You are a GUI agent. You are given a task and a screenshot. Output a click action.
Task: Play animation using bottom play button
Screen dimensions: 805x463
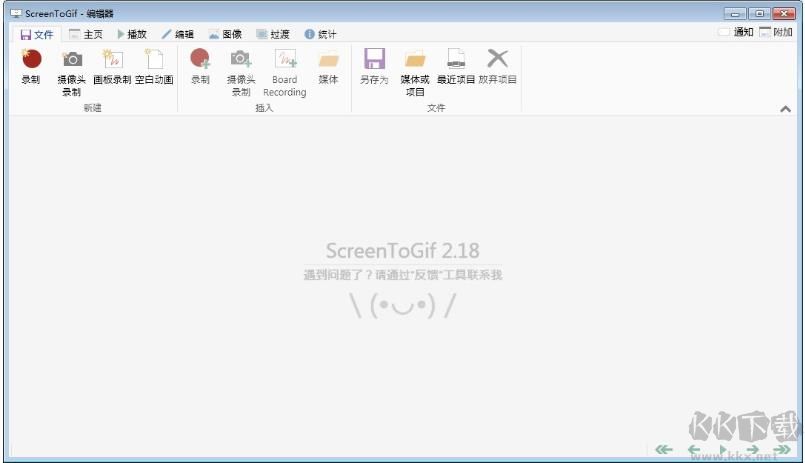pos(723,450)
